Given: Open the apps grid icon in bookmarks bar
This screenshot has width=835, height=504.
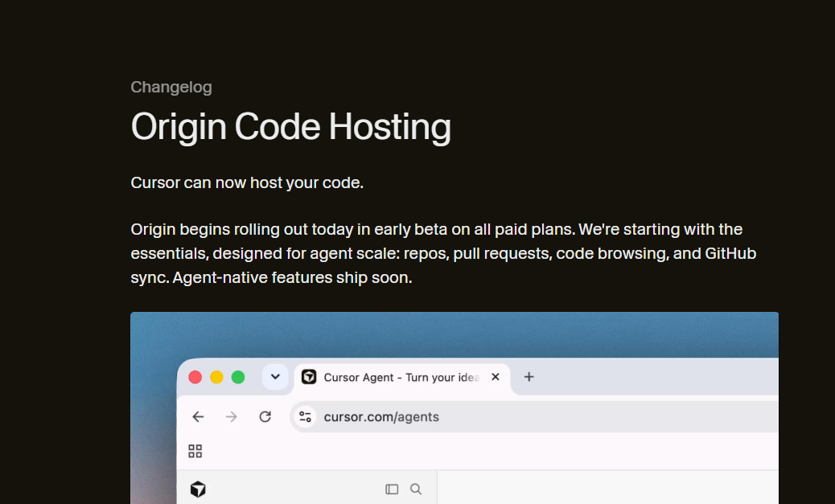Looking at the screenshot, I should point(195,451).
